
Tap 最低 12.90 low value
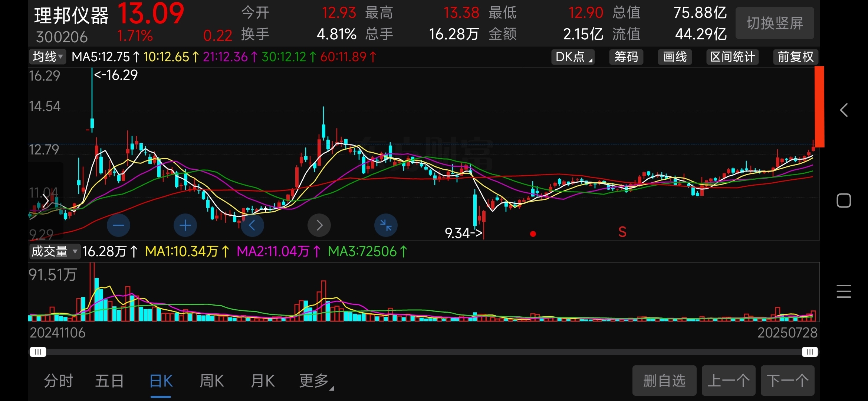pyautogui.click(x=586, y=13)
